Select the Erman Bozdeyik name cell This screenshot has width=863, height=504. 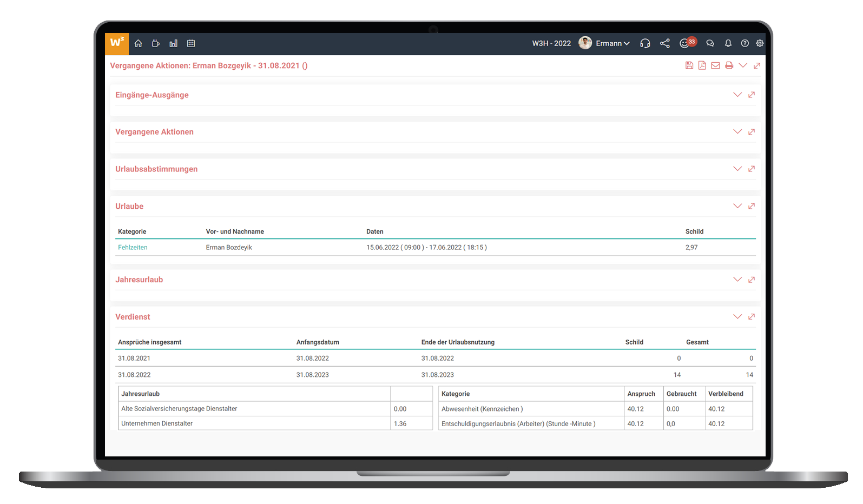pos(229,247)
